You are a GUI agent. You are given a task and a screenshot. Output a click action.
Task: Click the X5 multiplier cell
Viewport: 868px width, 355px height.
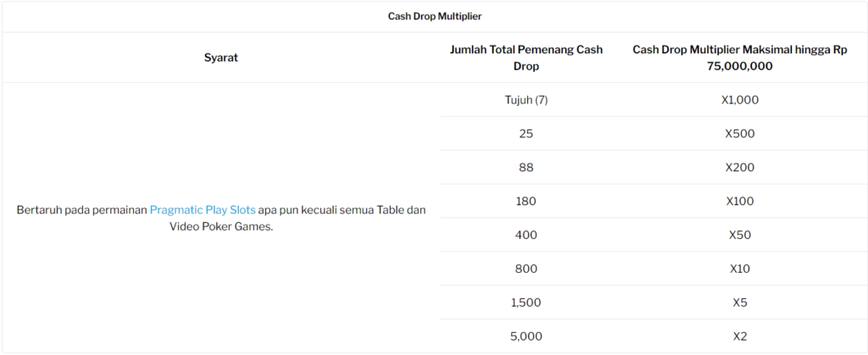[x=739, y=302]
